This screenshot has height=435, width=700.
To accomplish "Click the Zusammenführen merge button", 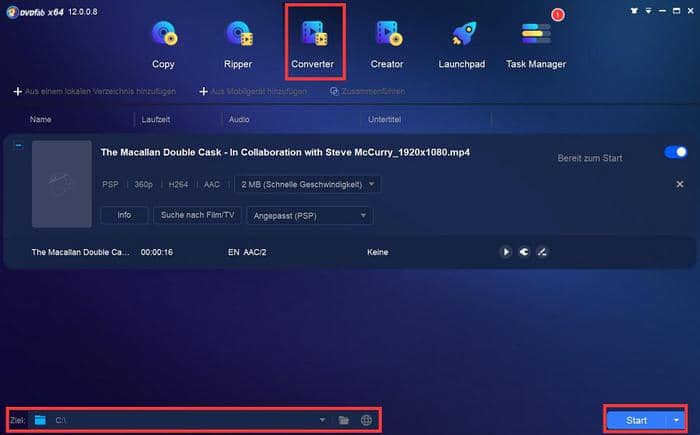I will click(x=367, y=92).
